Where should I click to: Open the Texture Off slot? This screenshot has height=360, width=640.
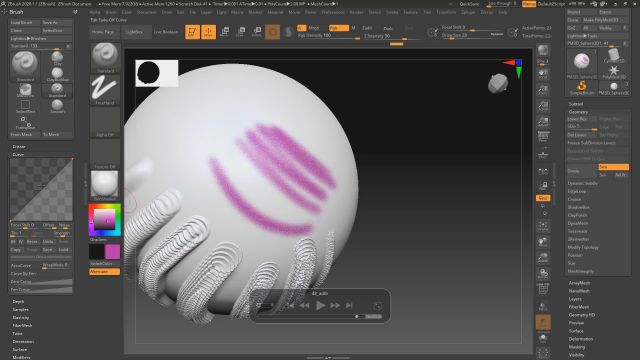(x=105, y=154)
